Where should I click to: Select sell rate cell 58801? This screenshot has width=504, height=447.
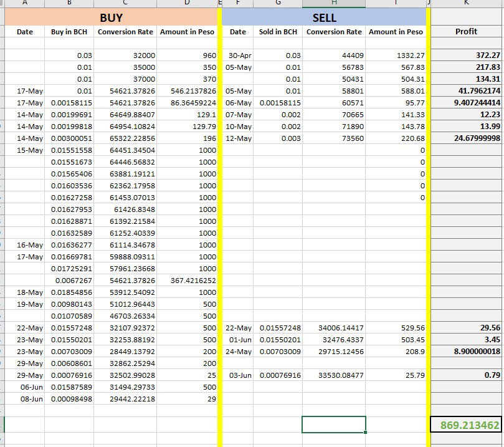334,91
